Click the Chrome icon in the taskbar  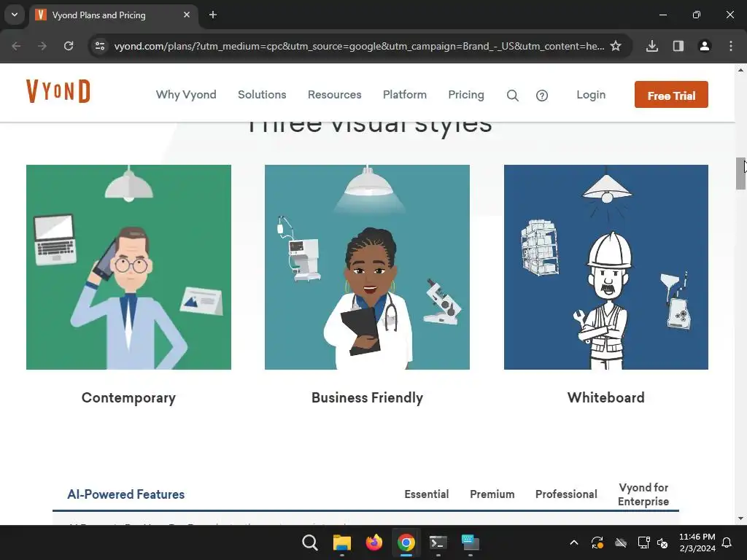(406, 542)
